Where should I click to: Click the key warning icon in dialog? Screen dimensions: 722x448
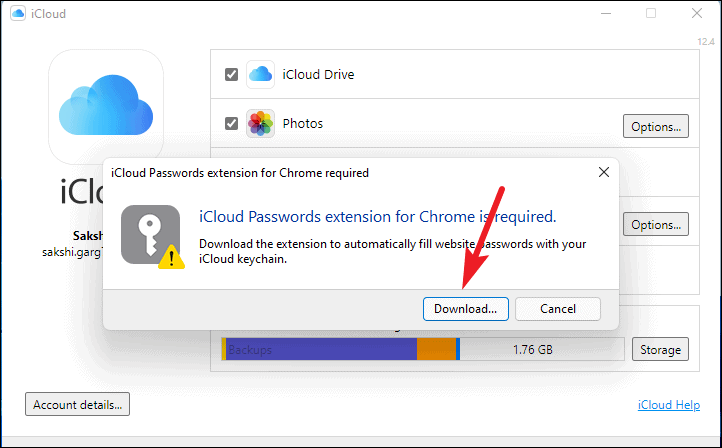point(152,237)
